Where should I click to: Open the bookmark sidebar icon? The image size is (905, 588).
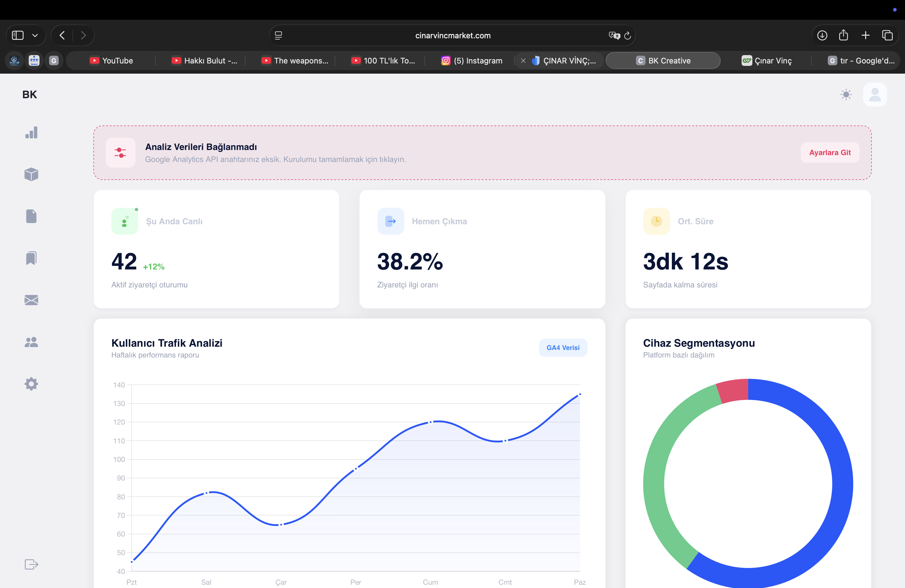31,258
